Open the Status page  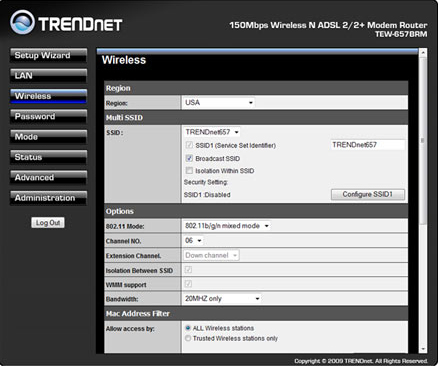tap(48, 157)
